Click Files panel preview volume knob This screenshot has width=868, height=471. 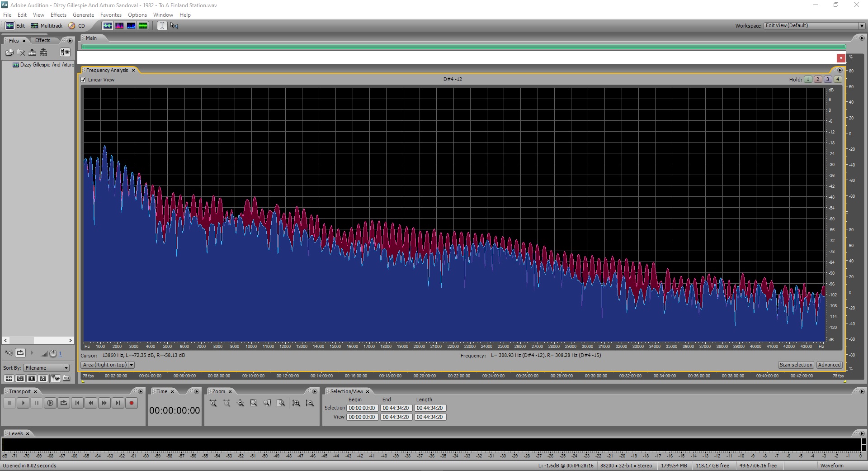pos(53,353)
